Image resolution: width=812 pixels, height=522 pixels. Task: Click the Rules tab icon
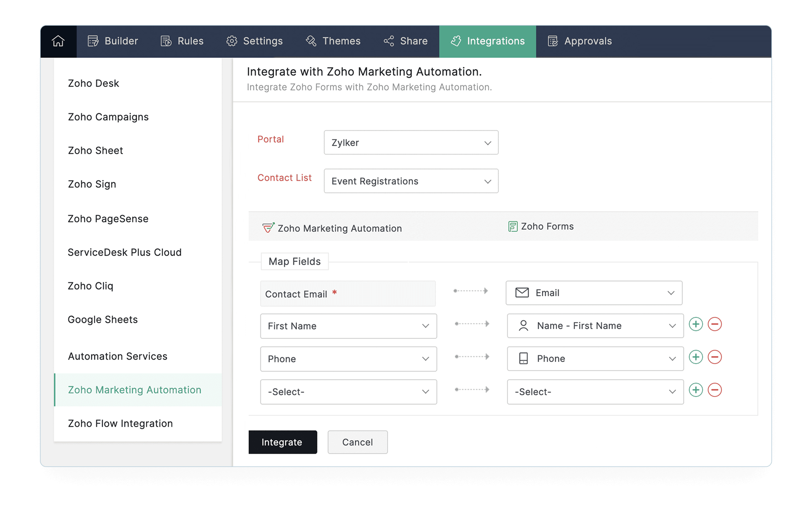(166, 41)
